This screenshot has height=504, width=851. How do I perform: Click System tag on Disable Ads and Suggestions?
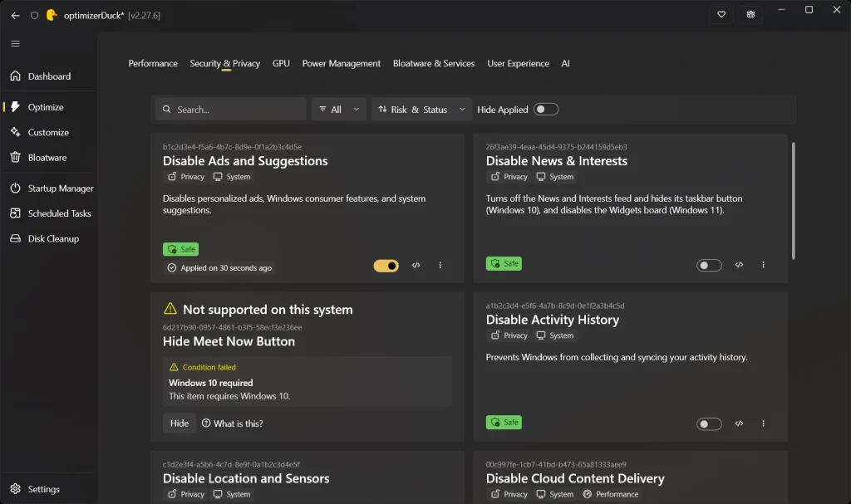pyautogui.click(x=232, y=177)
